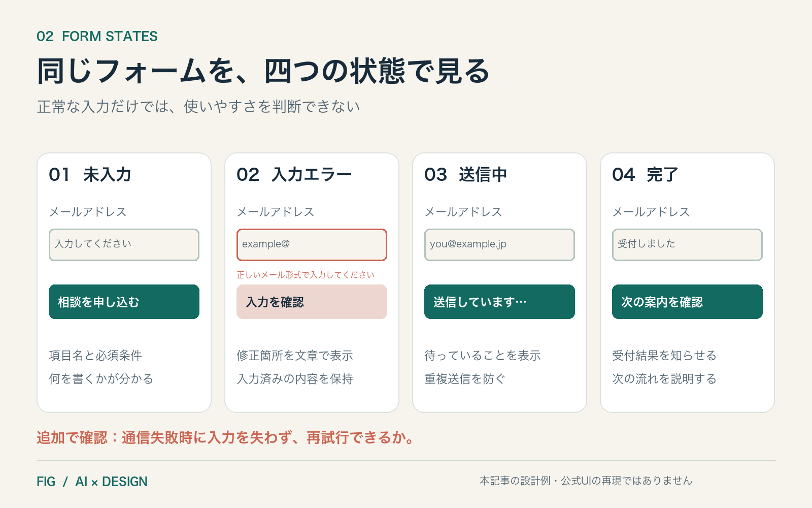Click the text 重複送信を防ぐ

coord(465,379)
